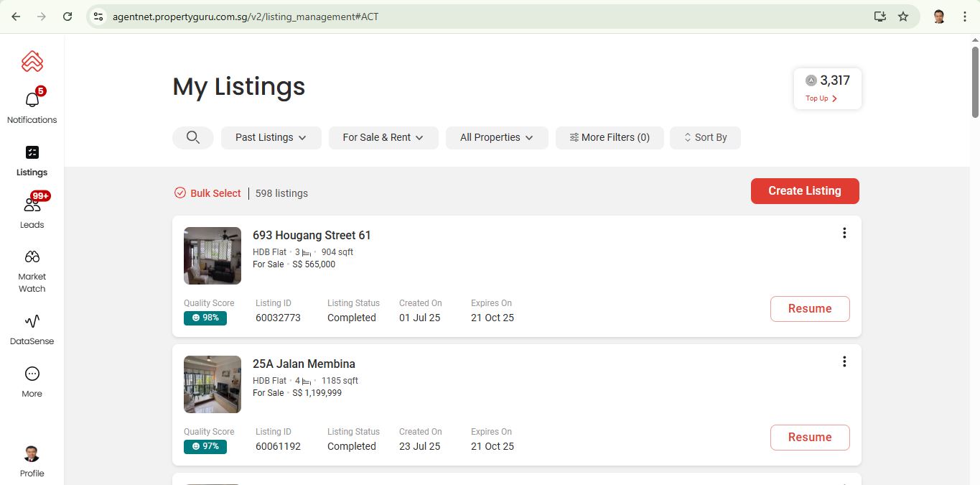This screenshot has width=980, height=485.
Task: Expand the All Properties dropdown
Action: pos(497,137)
